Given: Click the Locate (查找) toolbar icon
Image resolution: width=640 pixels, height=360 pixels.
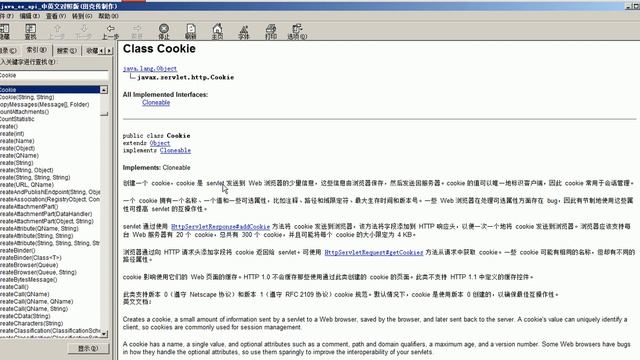Looking at the screenshot, I should click(x=31, y=31).
